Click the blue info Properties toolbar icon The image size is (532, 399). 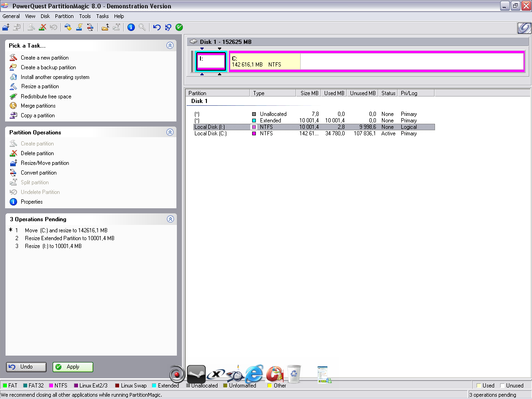(131, 28)
